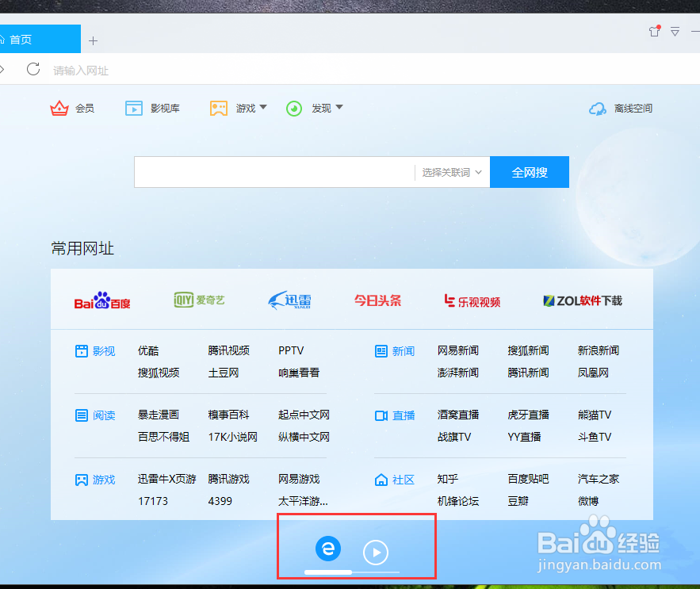Open the 熊猫TV link
Image resolution: width=700 pixels, height=589 pixels.
595,415
